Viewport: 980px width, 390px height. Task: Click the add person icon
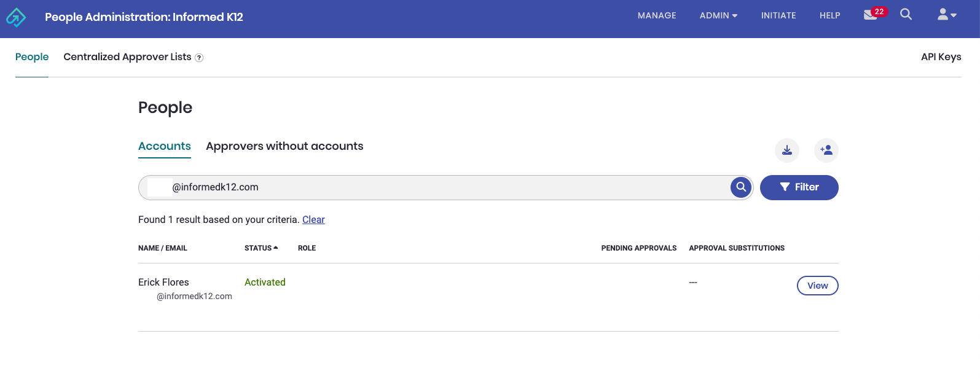coord(826,150)
